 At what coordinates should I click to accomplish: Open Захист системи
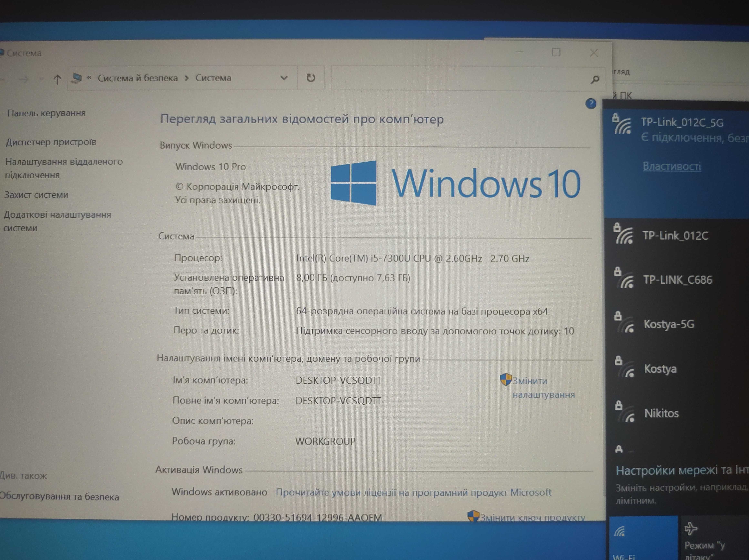point(36,195)
